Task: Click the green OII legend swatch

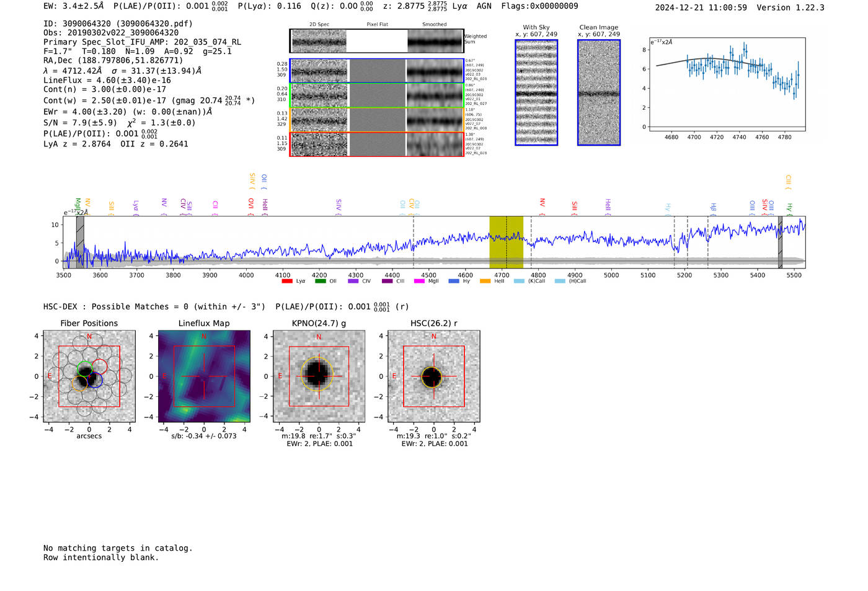Action: [320, 282]
